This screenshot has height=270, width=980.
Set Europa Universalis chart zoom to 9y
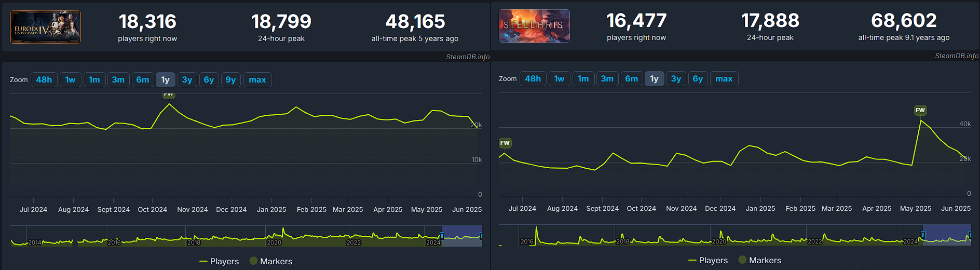231,79
